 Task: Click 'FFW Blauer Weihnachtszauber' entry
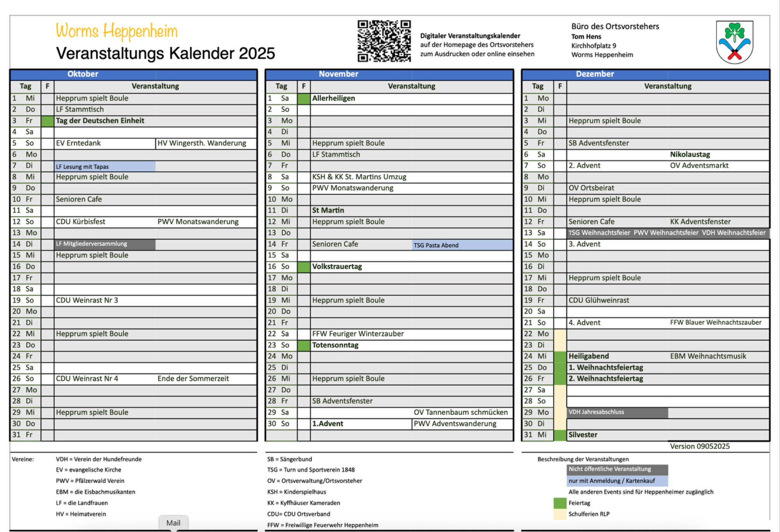point(716,323)
